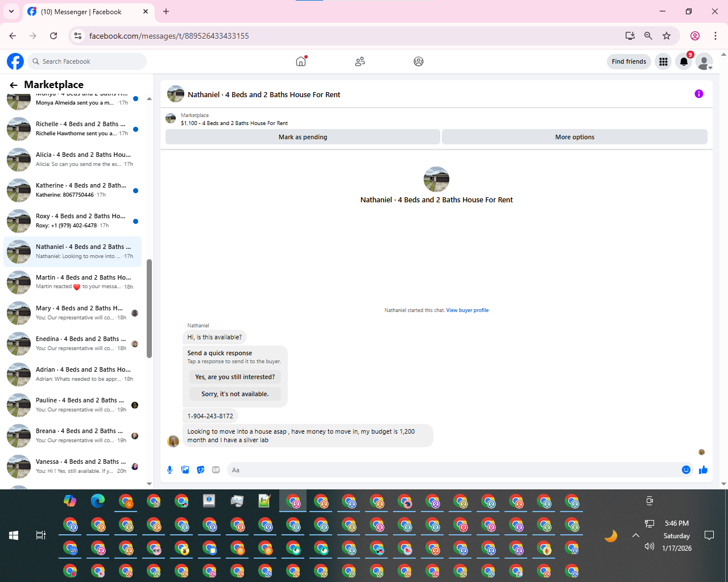728x582 pixels.
Task: Open the Facebook menu grid icon
Action: click(x=663, y=61)
